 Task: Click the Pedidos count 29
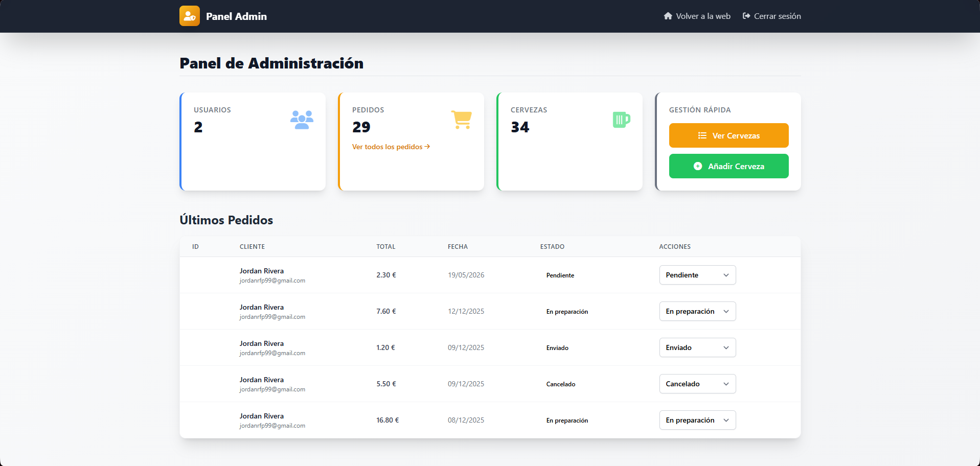pos(361,127)
